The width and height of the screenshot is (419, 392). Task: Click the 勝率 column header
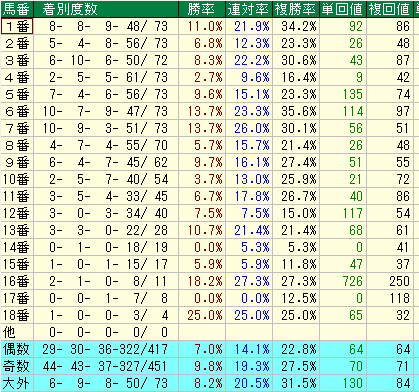click(x=201, y=9)
